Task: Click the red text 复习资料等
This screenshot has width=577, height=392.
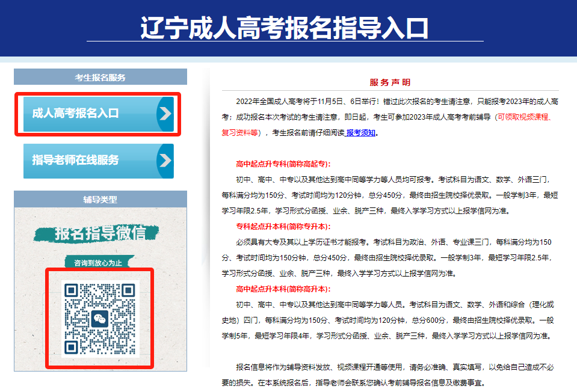Action: 239,133
